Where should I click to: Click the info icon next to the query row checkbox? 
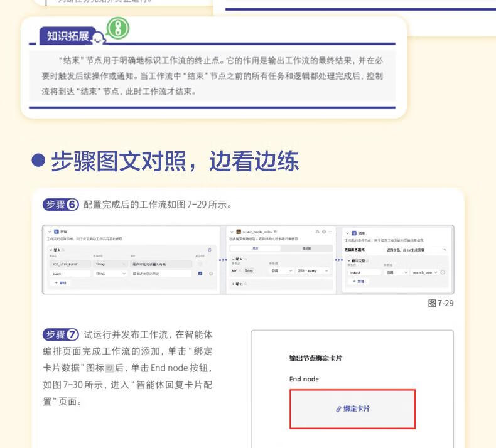point(211,274)
